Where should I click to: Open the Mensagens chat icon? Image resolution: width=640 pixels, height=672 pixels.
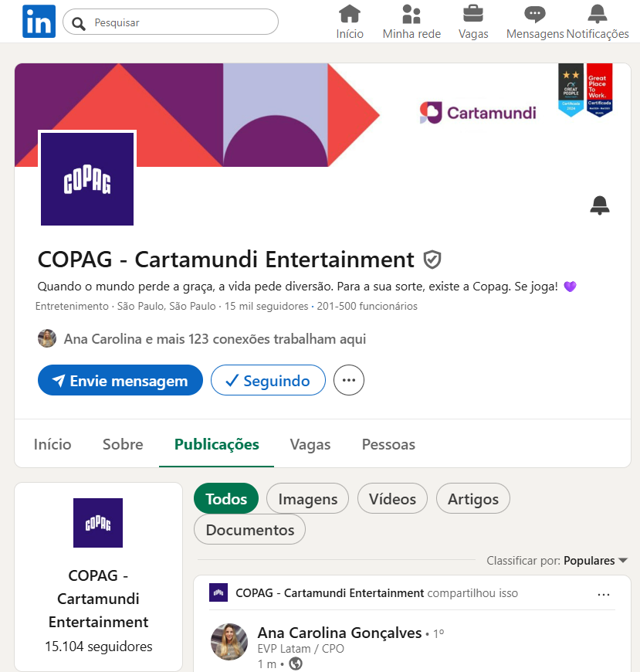pos(534,14)
